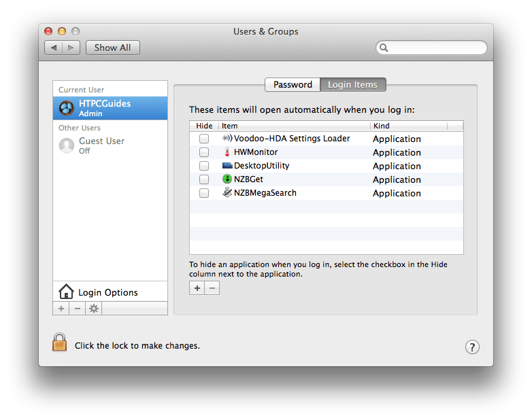
Task: Click the HWMonitor thermometer icon
Action: 227,152
